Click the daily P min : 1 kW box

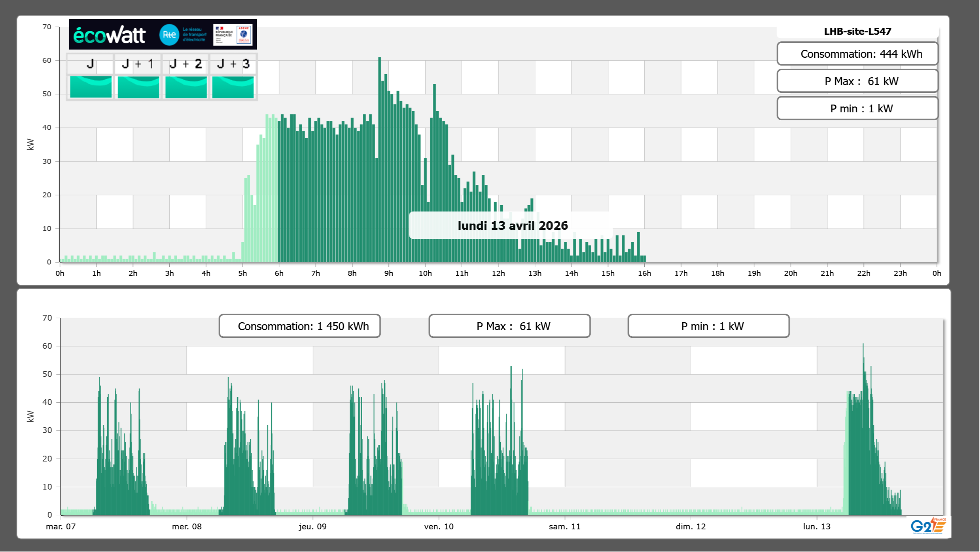[857, 108]
